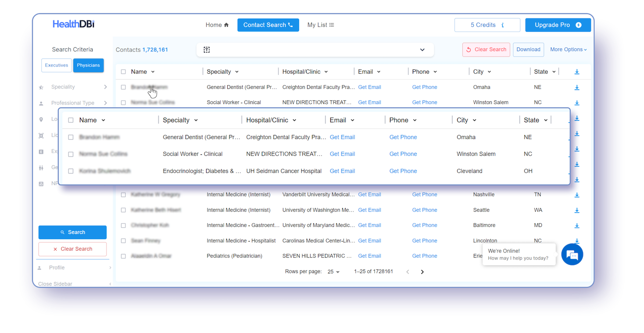Check Korina Shulemovich row checkbox
The width and height of the screenshot is (644, 333).
(x=71, y=171)
